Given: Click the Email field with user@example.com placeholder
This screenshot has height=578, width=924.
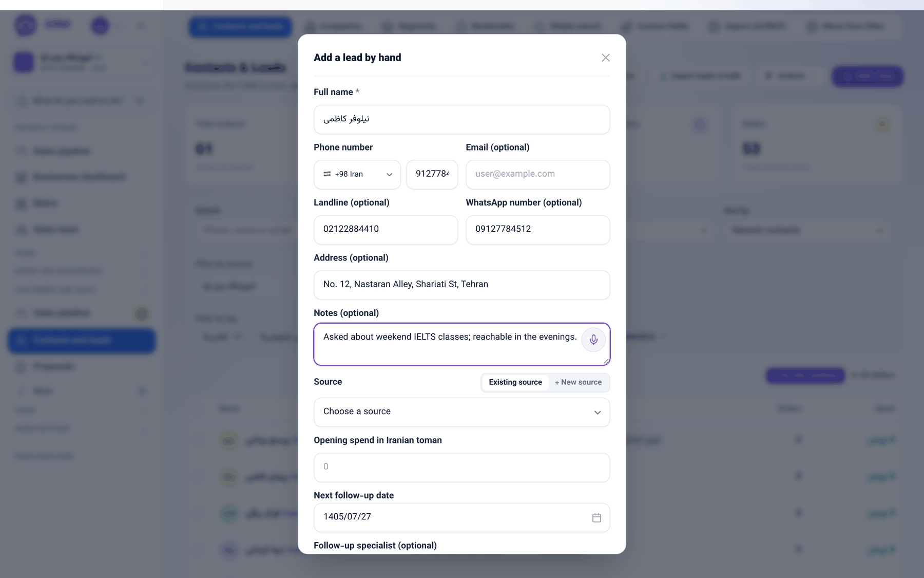Looking at the screenshot, I should 538,175.
